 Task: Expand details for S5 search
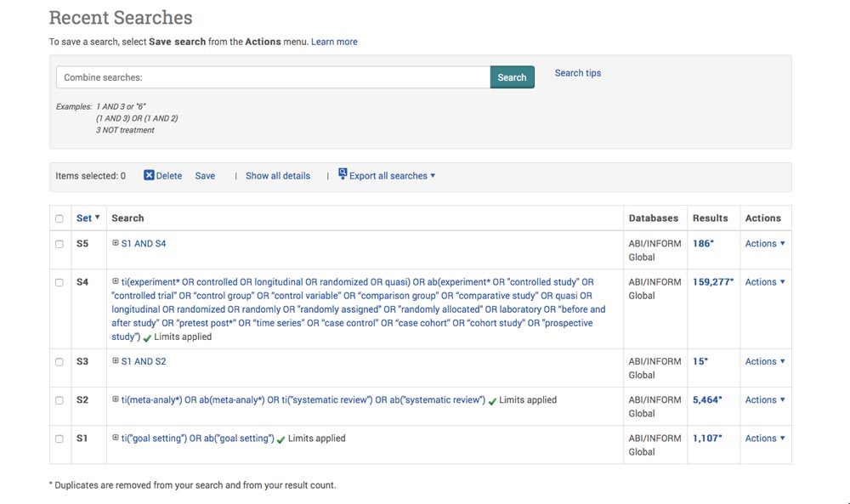115,243
